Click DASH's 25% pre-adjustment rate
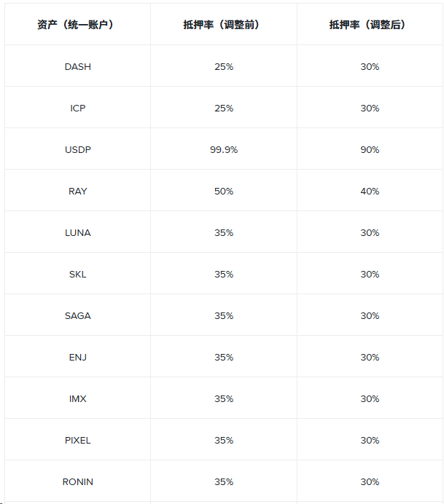 224,66
